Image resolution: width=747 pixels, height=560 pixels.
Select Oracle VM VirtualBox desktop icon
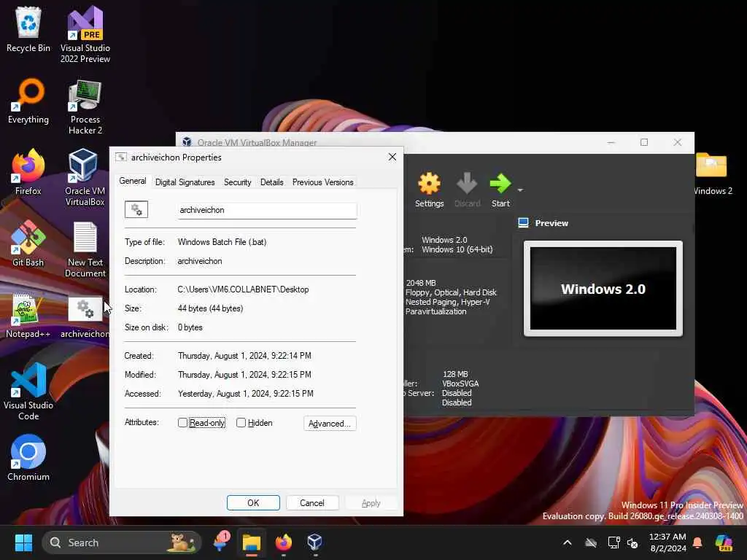[85, 177]
